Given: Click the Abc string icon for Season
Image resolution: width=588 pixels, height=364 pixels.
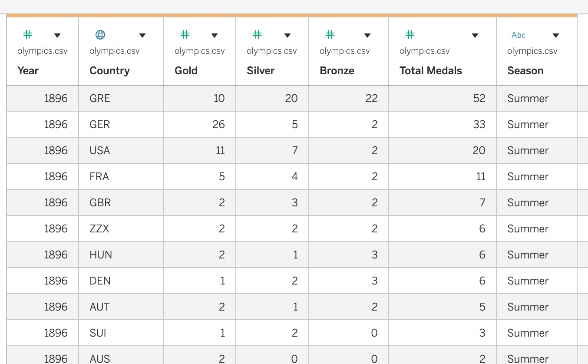Looking at the screenshot, I should click(x=519, y=35).
